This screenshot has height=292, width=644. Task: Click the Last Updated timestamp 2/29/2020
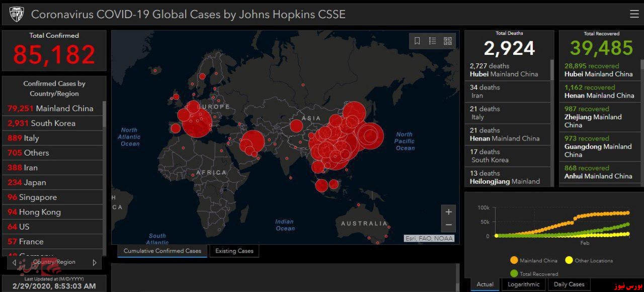click(x=53, y=286)
